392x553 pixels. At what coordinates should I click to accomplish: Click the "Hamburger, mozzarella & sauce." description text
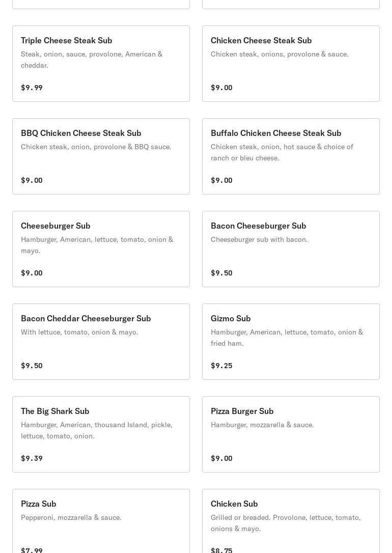click(x=262, y=425)
